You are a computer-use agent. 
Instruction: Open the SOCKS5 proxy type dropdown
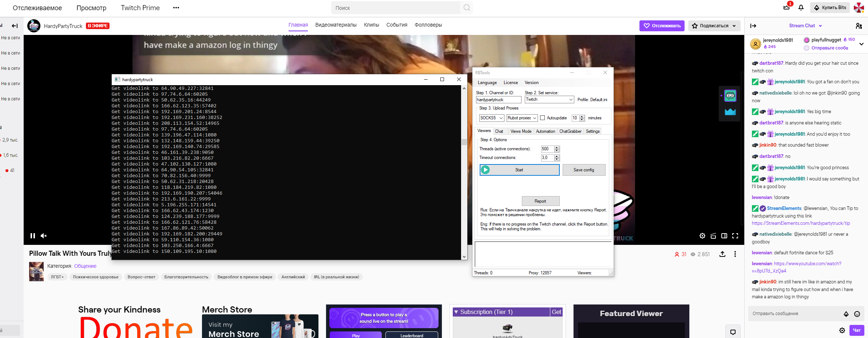tap(491, 118)
